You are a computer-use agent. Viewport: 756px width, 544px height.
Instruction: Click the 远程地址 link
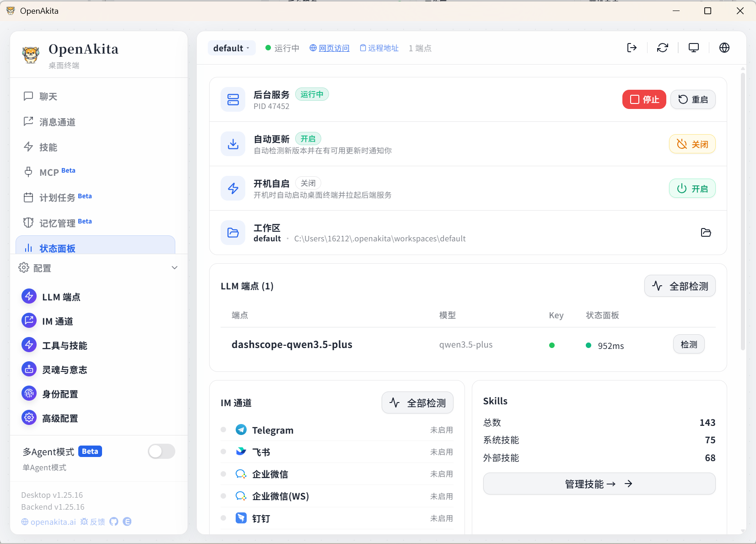point(379,48)
